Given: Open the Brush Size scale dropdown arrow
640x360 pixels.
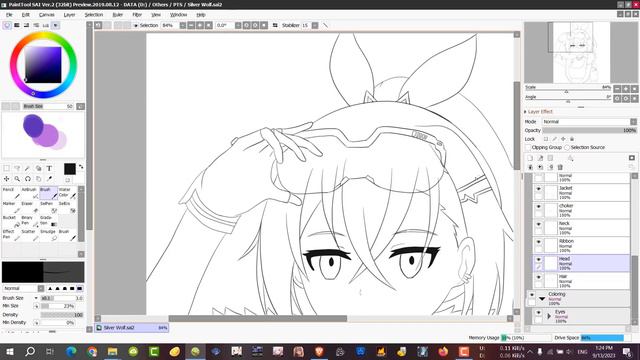Looking at the screenshot, I should point(36,298).
